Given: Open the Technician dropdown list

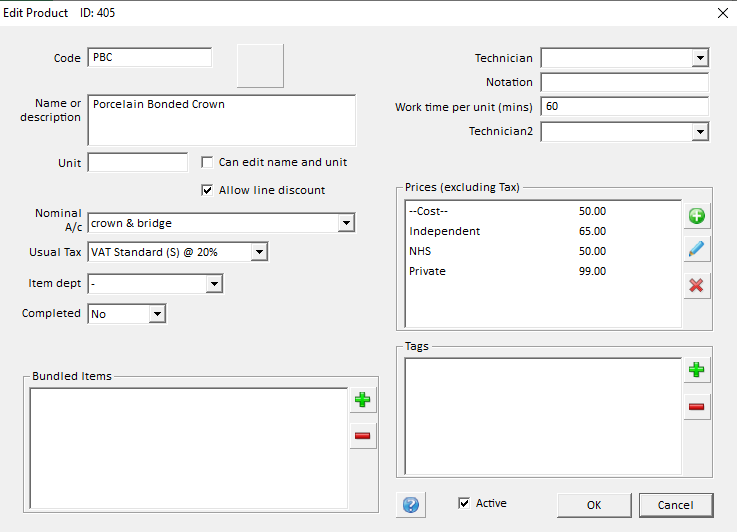Looking at the screenshot, I should click(700, 58).
